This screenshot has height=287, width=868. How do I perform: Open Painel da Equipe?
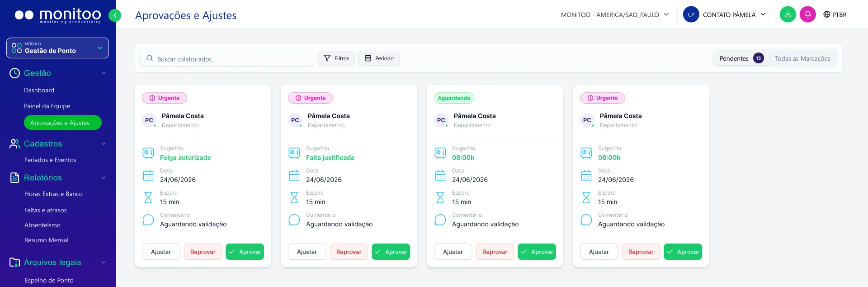[x=47, y=106]
